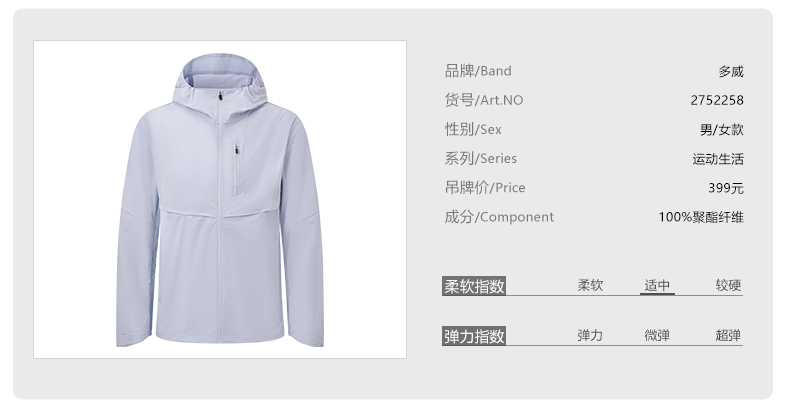The height and width of the screenshot is (412, 790).
Task: Click the brand name 多威
Action: click(731, 72)
